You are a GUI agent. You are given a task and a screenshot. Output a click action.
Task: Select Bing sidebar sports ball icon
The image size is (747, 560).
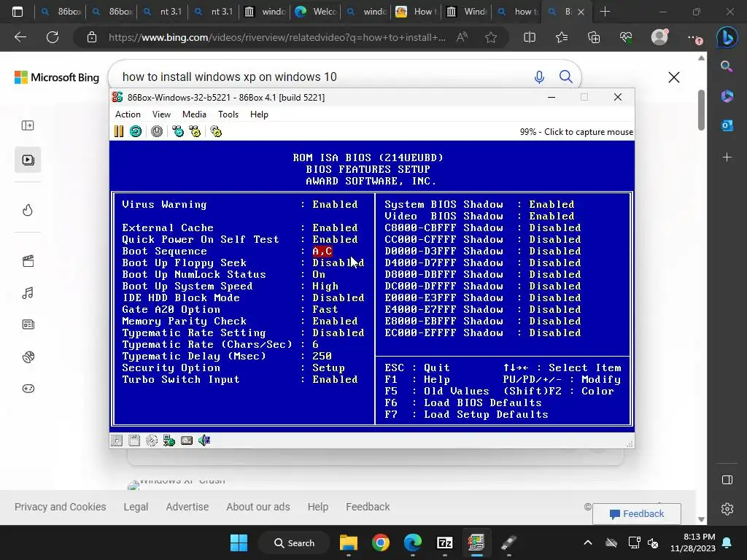[x=28, y=357]
